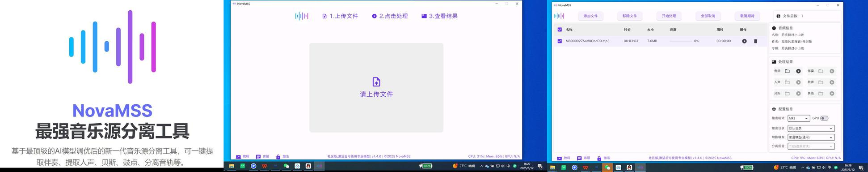Open the 分离质量 dropdown
Screen dimensions: 868x172
[x=811, y=146]
